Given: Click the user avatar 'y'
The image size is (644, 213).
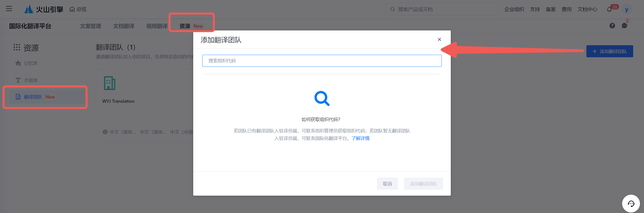Looking at the screenshot, I should click(x=626, y=10).
